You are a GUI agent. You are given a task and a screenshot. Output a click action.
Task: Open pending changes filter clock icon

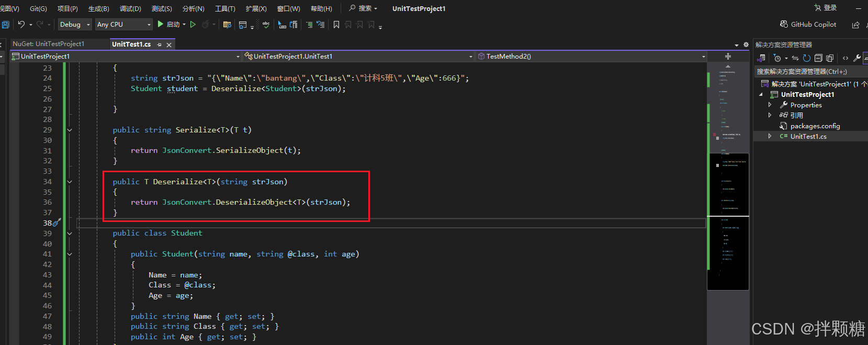(x=777, y=58)
